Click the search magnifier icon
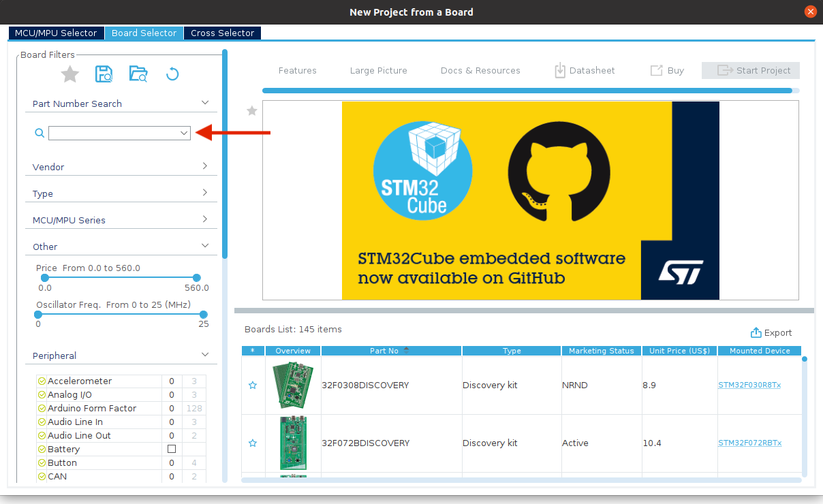Screen dimensions: 823x504 [x=39, y=133]
